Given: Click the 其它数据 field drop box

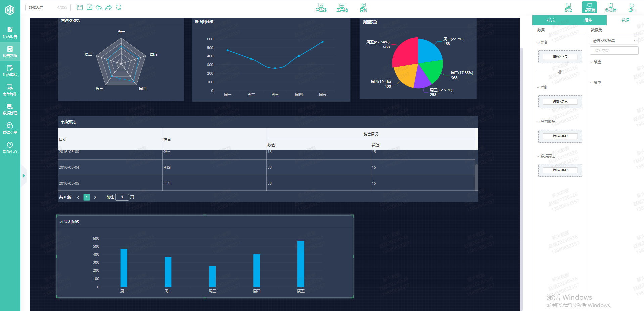Looking at the screenshot, I should point(560,136).
